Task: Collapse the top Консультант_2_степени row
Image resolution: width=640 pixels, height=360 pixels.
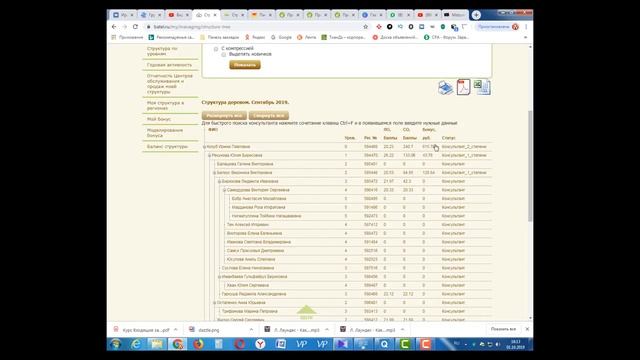Action: [204, 147]
